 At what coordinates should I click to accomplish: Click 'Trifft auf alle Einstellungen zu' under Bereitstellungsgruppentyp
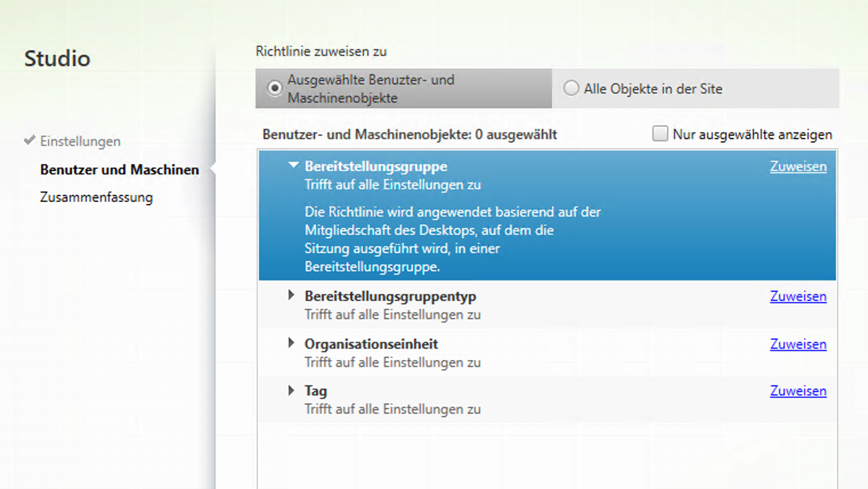tap(392, 315)
